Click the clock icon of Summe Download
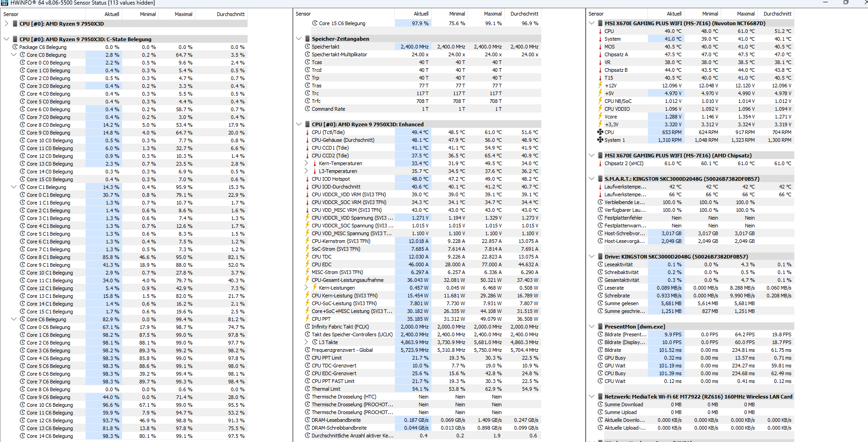The image size is (868, 442). (x=600, y=404)
